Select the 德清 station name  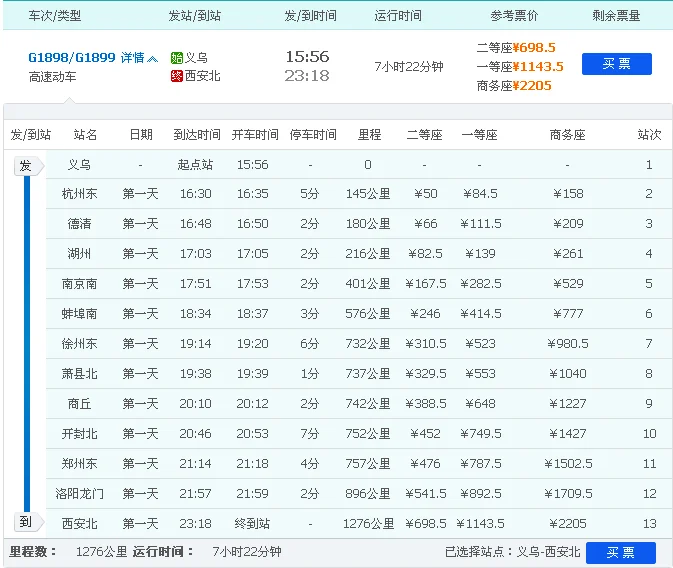(79, 224)
